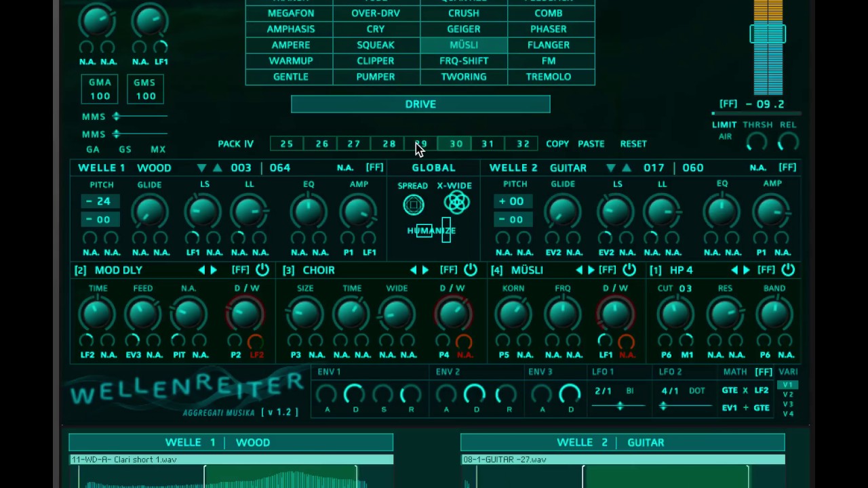The width and height of the screenshot is (868, 488).
Task: Toggle the HP 4 filter power button
Action: [788, 270]
